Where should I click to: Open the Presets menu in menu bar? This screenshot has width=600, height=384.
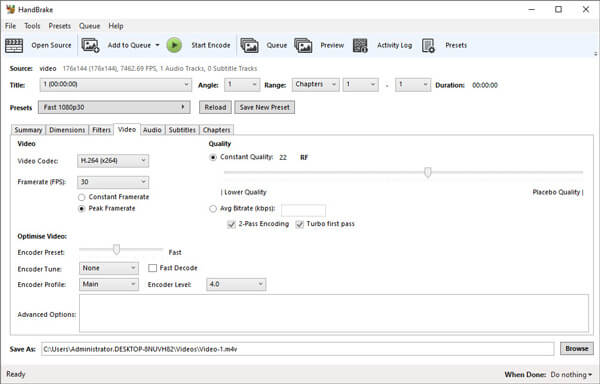60,26
